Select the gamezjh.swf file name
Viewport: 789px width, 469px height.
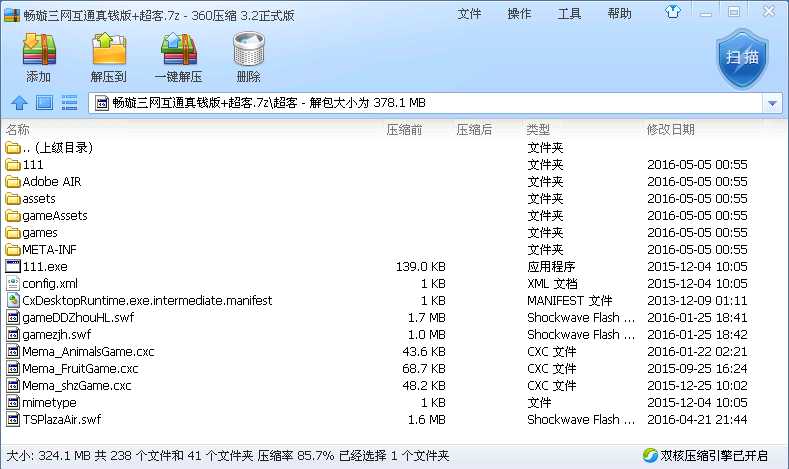[57, 335]
